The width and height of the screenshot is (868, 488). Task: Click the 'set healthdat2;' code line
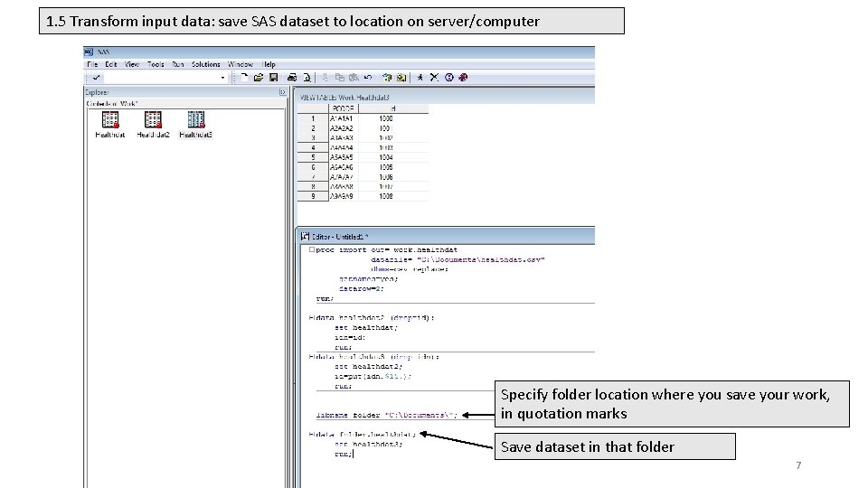point(368,366)
